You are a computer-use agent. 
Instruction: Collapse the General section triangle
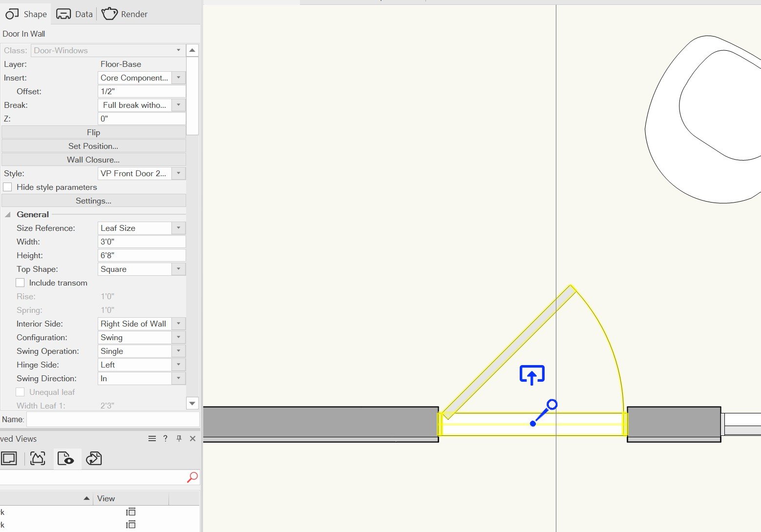[8, 214]
